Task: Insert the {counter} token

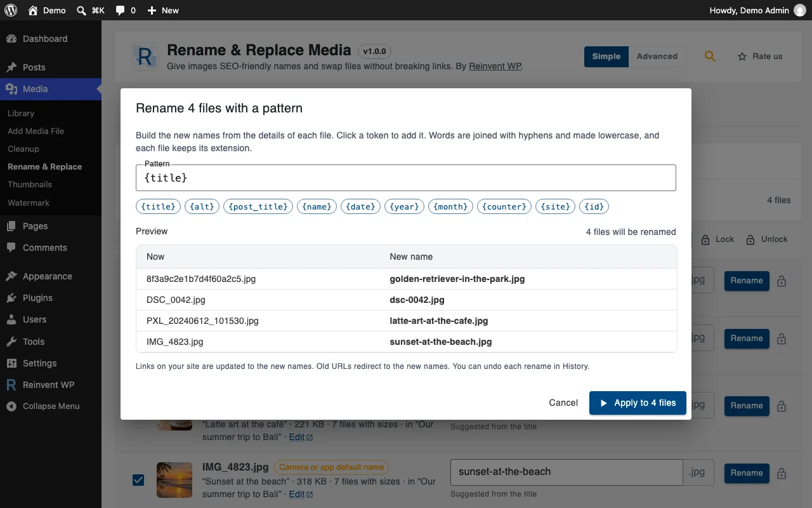Action: click(504, 206)
